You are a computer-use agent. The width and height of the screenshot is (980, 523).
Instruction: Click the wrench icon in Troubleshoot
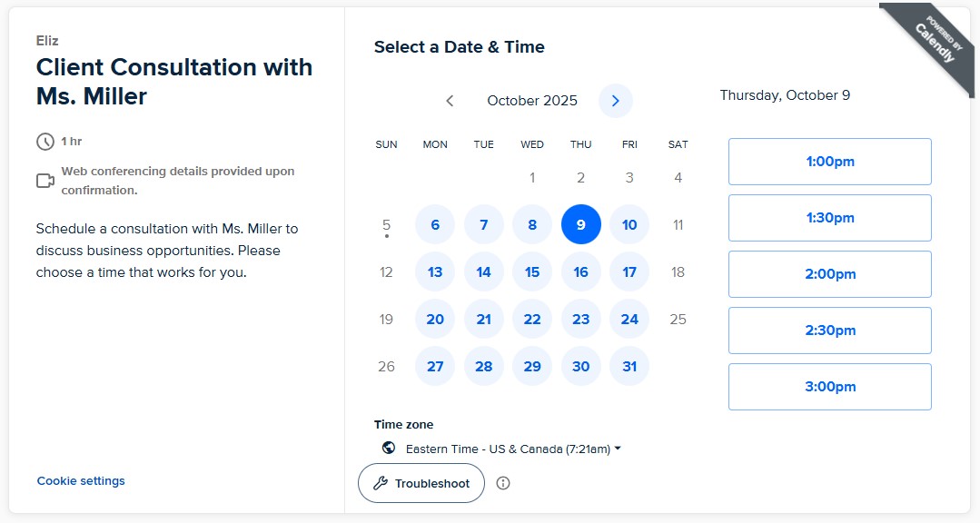(381, 483)
